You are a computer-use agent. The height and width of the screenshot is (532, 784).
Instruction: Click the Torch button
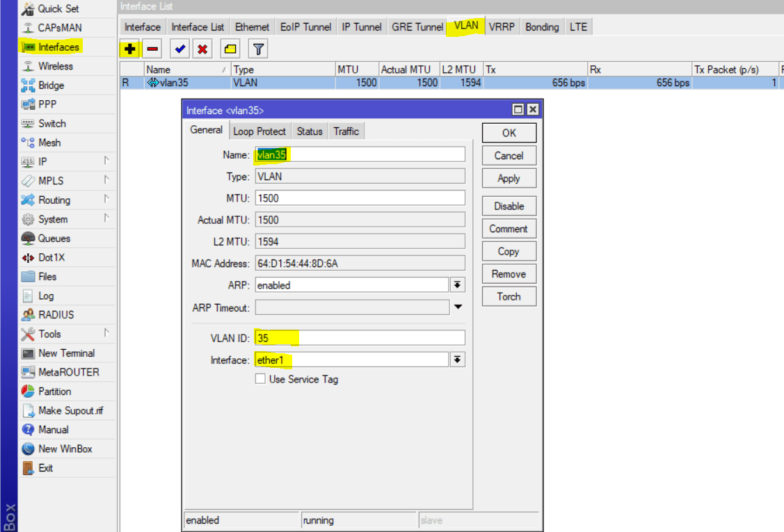pos(509,296)
